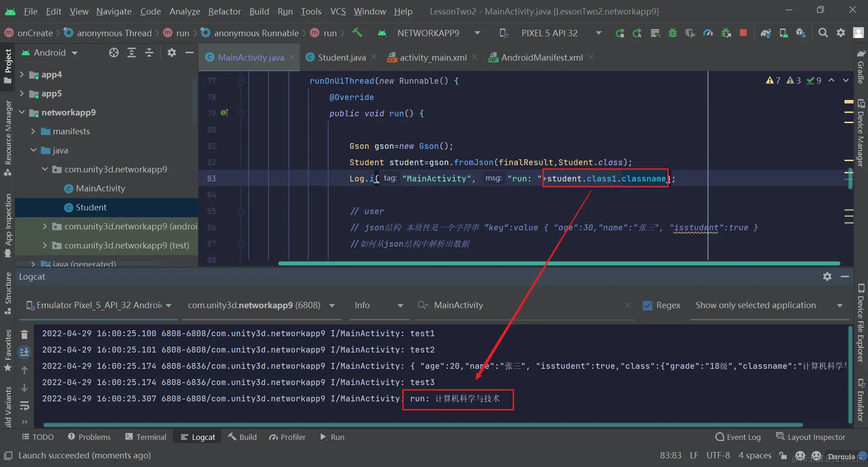Viewport: 868px width, 467px height.
Task: Toggle scroll to end in Logcat
Action: pyautogui.click(x=24, y=352)
